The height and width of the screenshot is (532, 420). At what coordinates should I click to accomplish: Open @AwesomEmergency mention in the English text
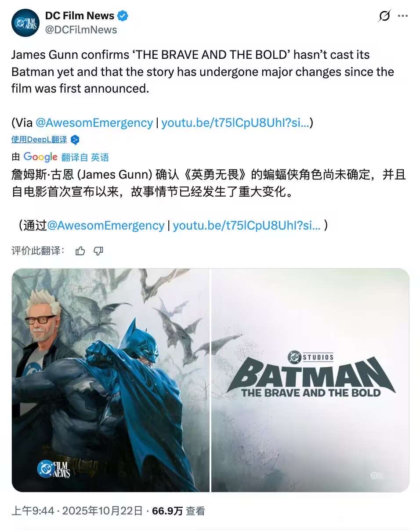(x=94, y=122)
